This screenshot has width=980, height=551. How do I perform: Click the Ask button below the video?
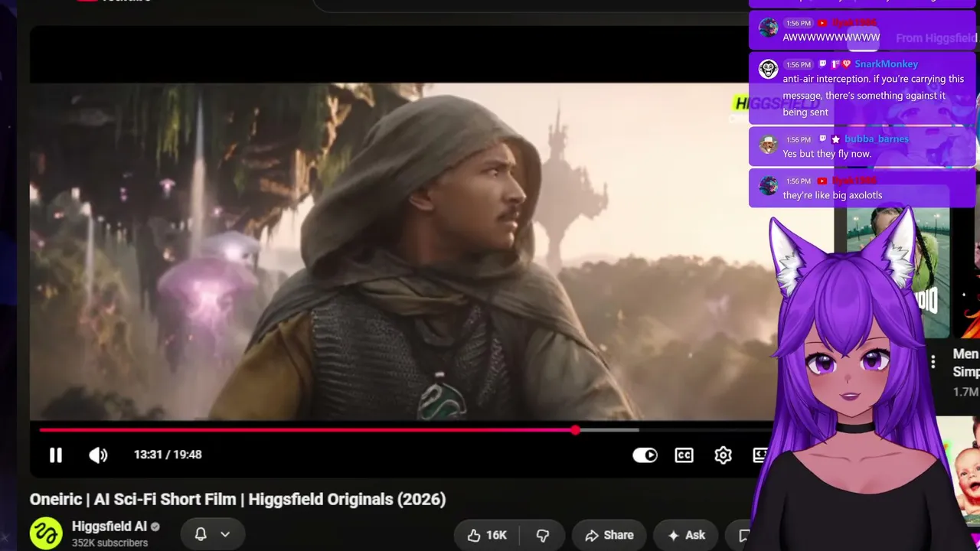pyautogui.click(x=686, y=535)
